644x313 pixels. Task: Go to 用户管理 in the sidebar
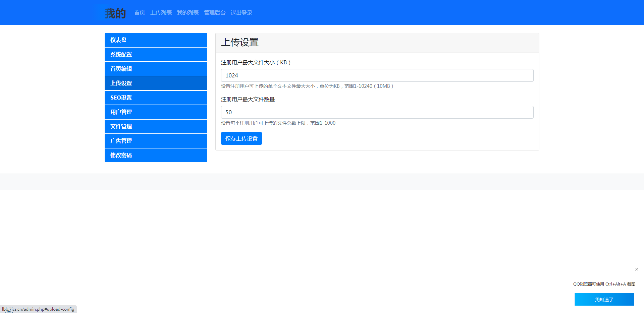156,112
